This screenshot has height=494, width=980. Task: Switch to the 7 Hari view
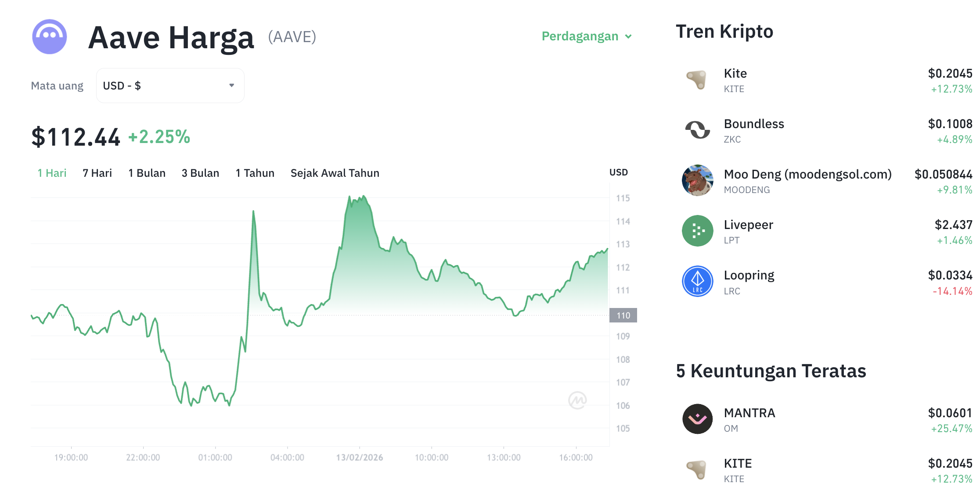(97, 173)
